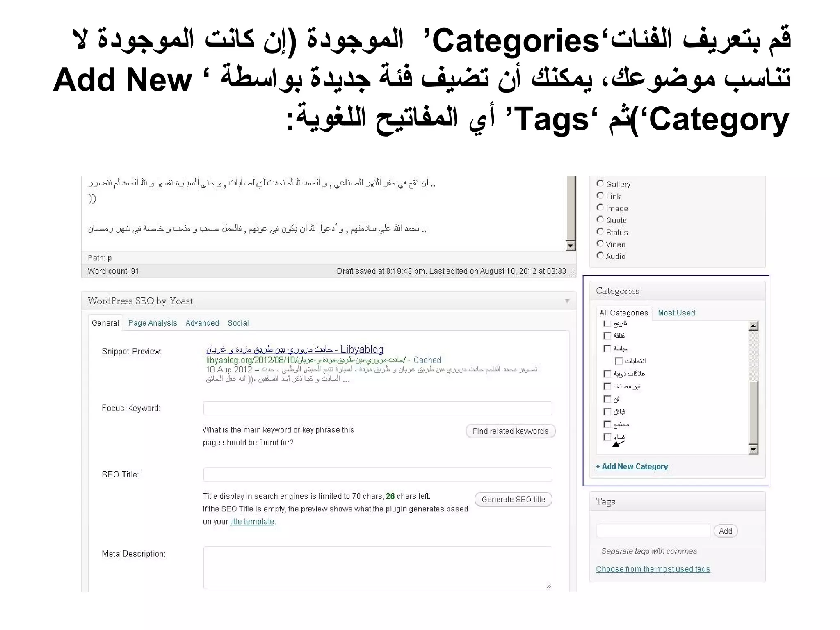Viewport: 840px width, 630px height.
Task: Open the title template link
Action: (x=252, y=521)
